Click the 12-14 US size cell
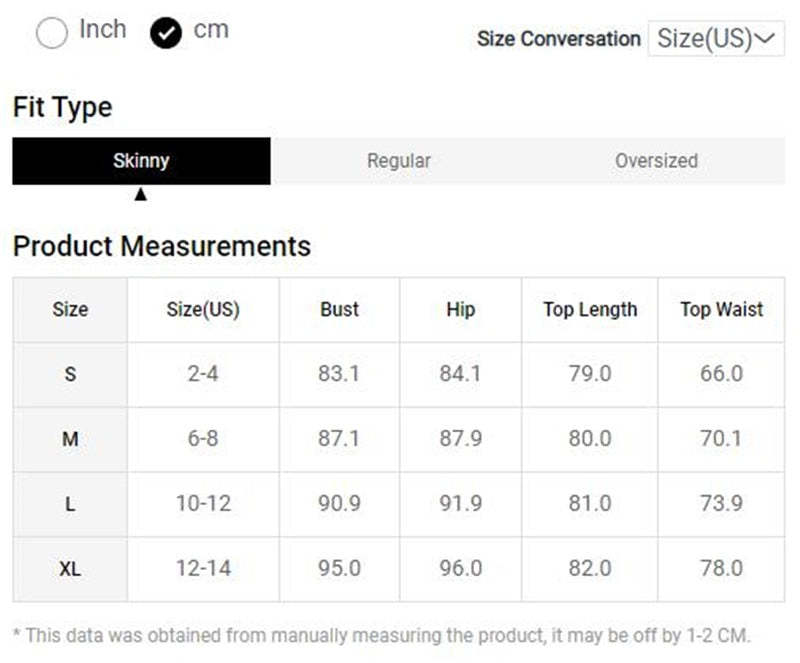Image resolution: width=800 pixels, height=663 pixels. pos(203,569)
